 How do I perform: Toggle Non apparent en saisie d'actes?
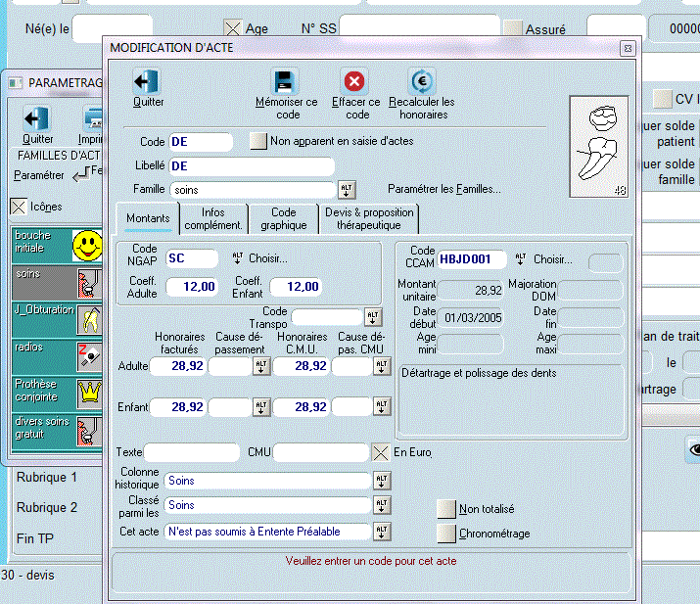click(x=258, y=141)
